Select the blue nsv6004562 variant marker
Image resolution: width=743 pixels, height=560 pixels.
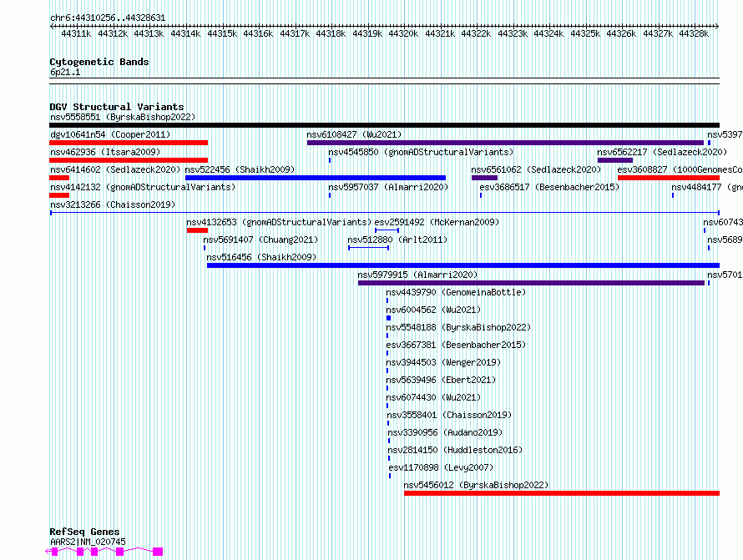(x=388, y=318)
